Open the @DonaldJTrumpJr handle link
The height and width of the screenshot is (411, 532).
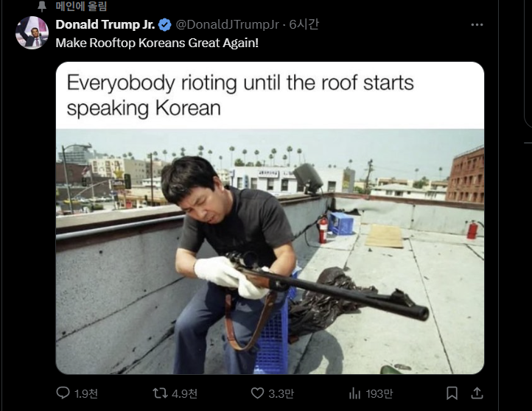coord(227,24)
